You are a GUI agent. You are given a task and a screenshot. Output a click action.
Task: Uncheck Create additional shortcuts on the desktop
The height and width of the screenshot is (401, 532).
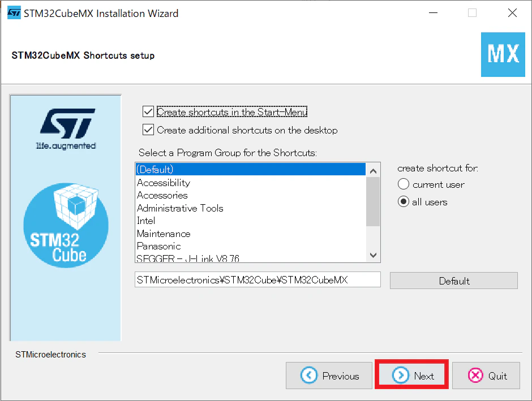pos(148,130)
